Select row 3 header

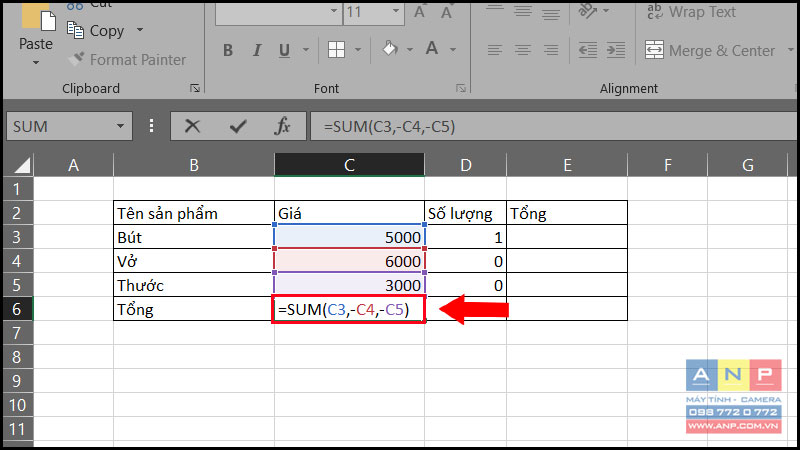[x=17, y=237]
